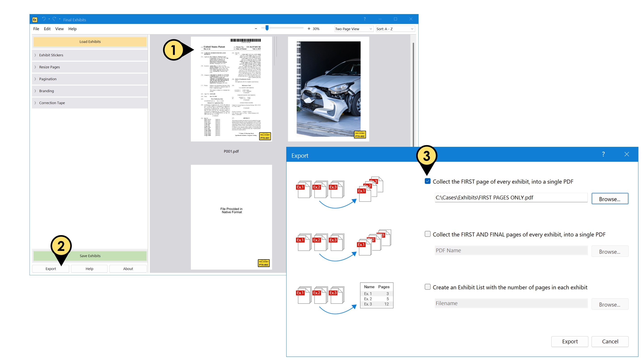This screenshot has height=362, width=644.
Task: Click the Redo arrow icon
Action: point(54,19)
